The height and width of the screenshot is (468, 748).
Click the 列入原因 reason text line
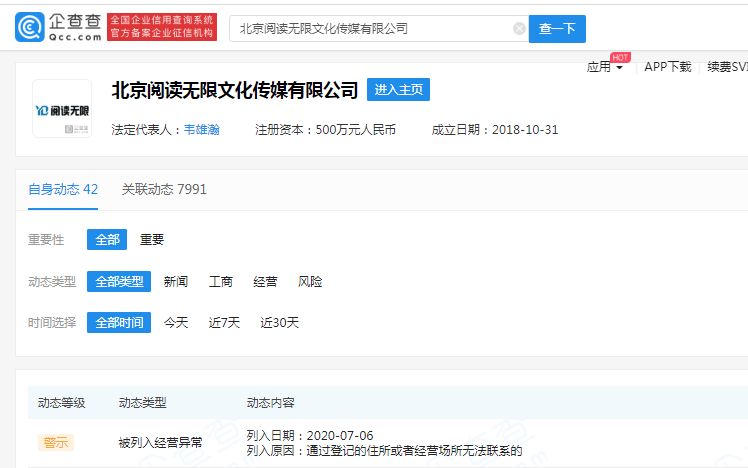tap(384, 451)
